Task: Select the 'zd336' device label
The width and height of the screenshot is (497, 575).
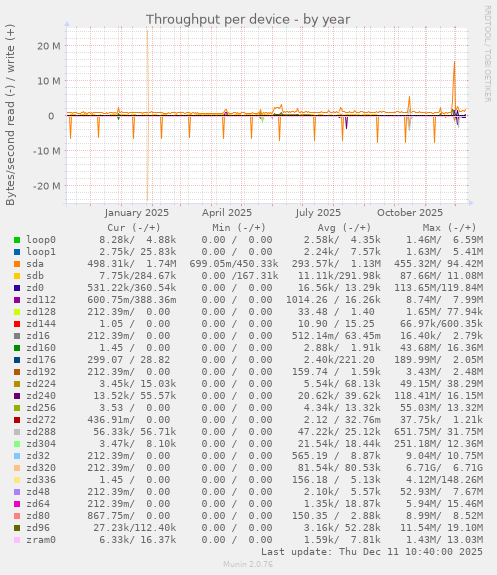Action: [41, 480]
